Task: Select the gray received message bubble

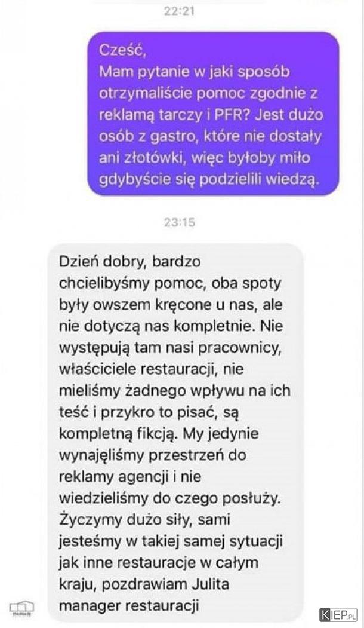Action: tap(175, 432)
